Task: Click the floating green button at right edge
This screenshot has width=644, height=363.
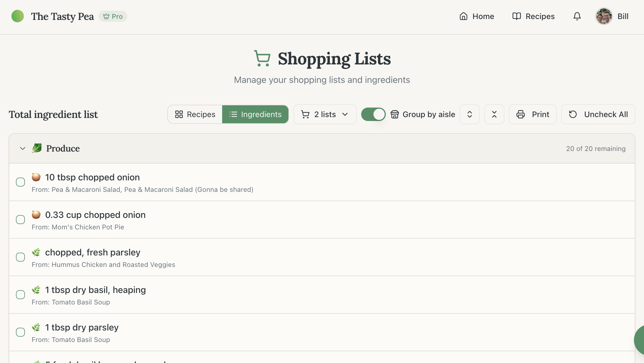Action: (640, 339)
